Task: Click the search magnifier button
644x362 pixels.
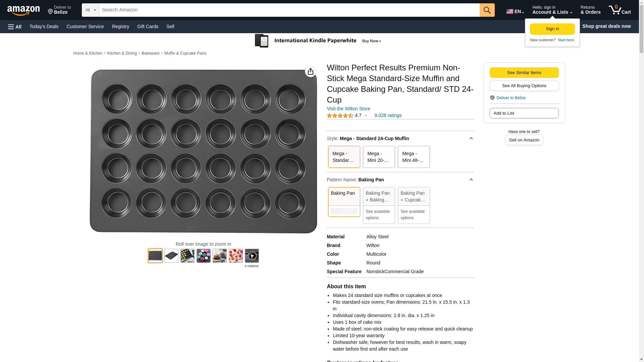Action: 487,10
